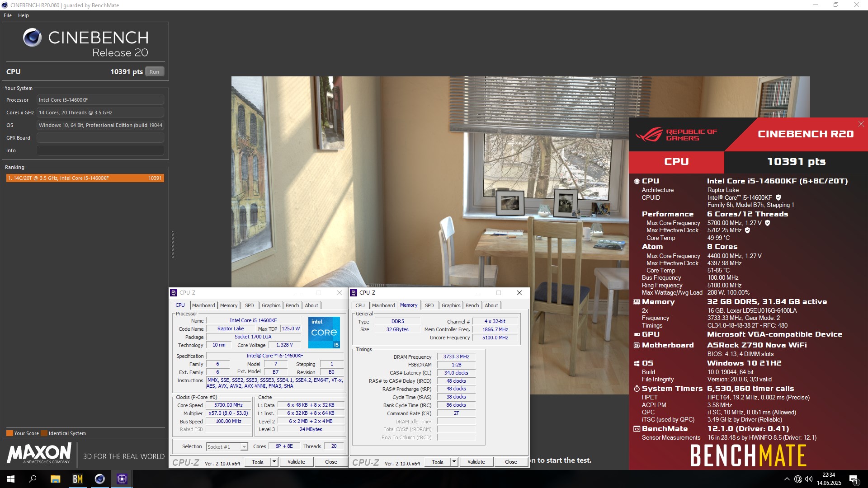Open File Explorer from taskbar
This screenshot has width=868, height=488.
point(55,479)
